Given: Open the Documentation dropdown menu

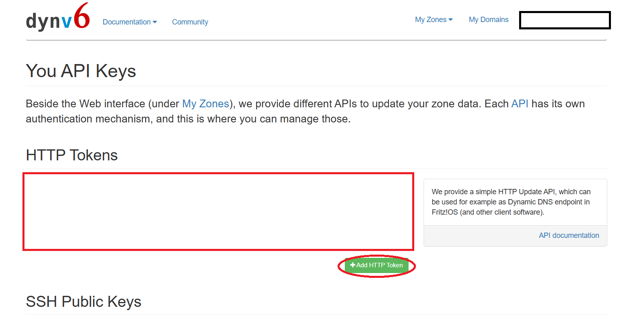Looking at the screenshot, I should click(x=127, y=22).
